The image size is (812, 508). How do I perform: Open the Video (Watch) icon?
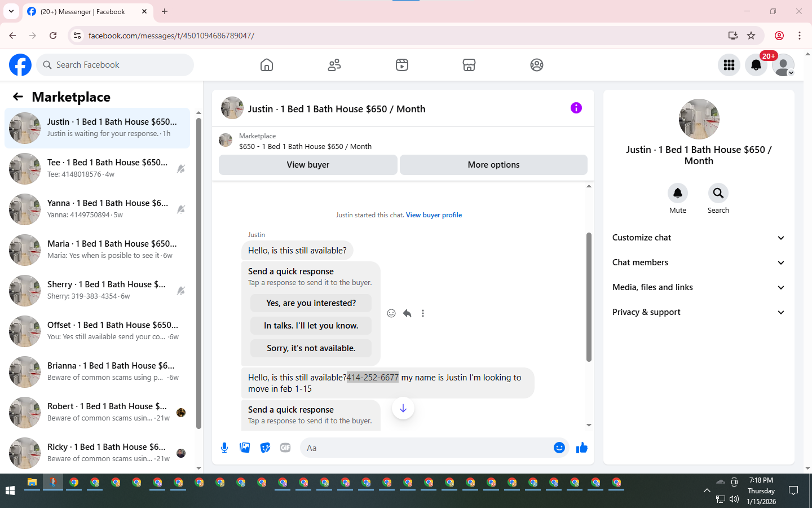[402, 65]
